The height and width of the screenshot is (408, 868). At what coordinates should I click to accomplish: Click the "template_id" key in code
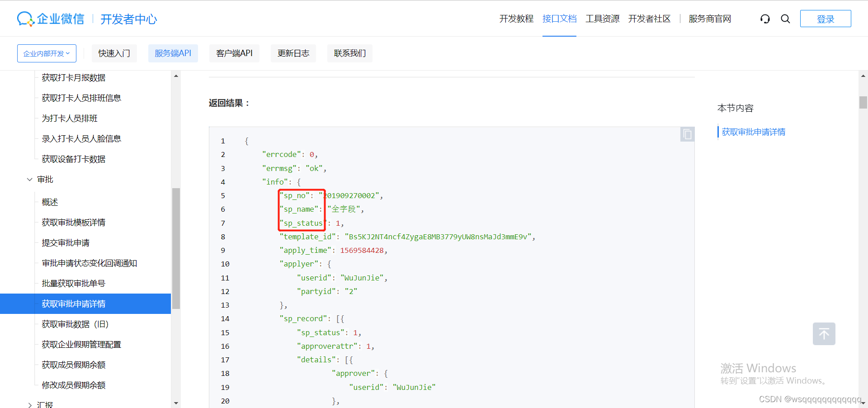(x=307, y=237)
